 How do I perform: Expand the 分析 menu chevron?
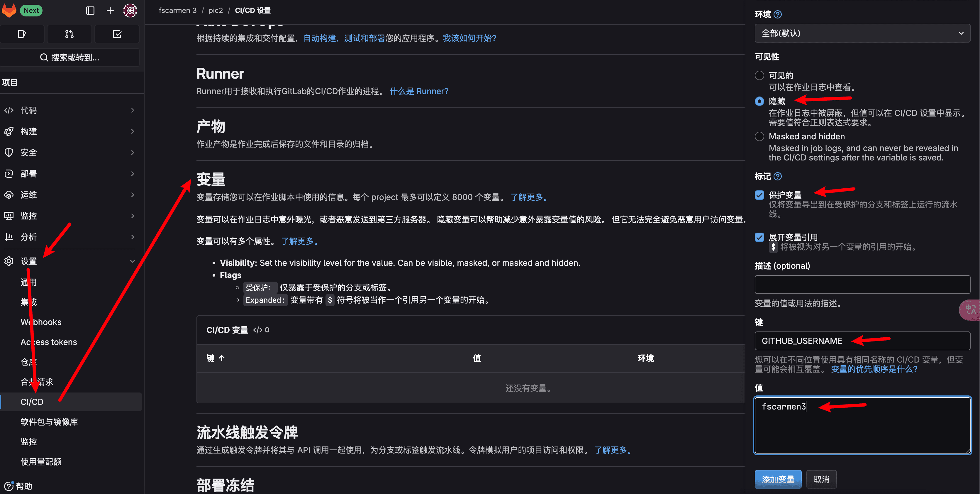(132, 237)
